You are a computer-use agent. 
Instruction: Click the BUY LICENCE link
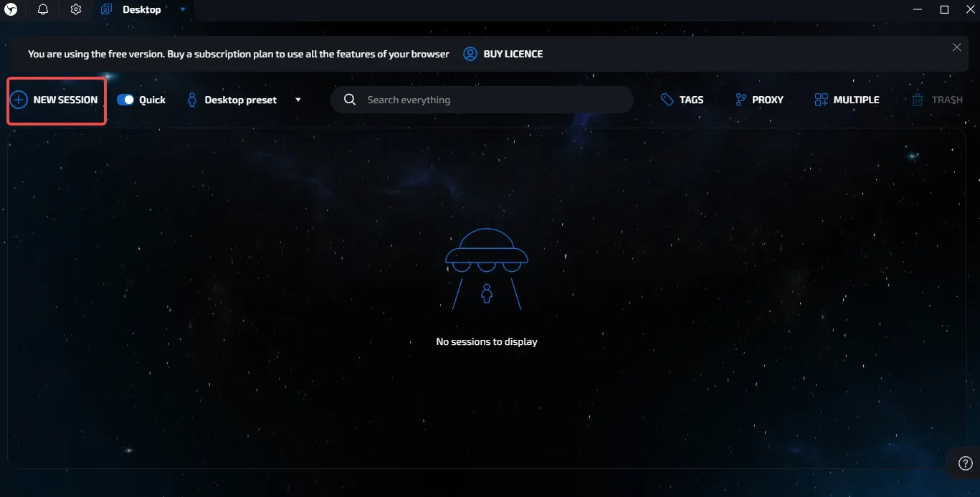503,54
